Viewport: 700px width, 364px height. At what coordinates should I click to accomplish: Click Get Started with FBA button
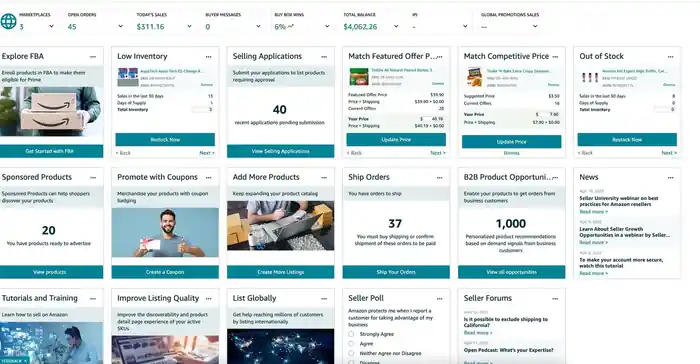pyautogui.click(x=51, y=151)
